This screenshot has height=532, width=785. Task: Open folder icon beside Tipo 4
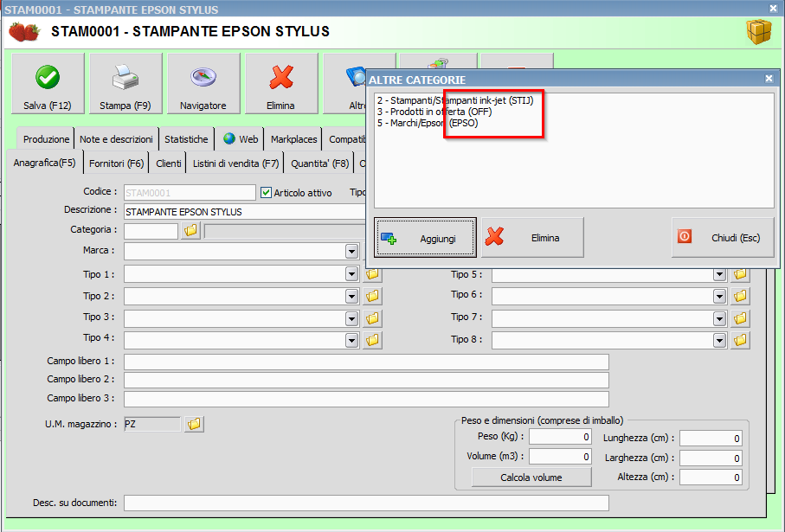click(x=372, y=340)
